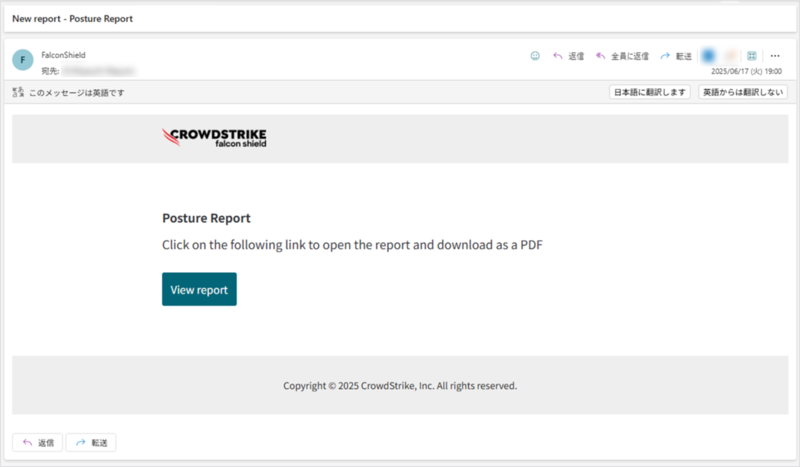Screen dimensions: 800x467
Task: Choose 英語からは翻訳しない option
Action: 743,92
